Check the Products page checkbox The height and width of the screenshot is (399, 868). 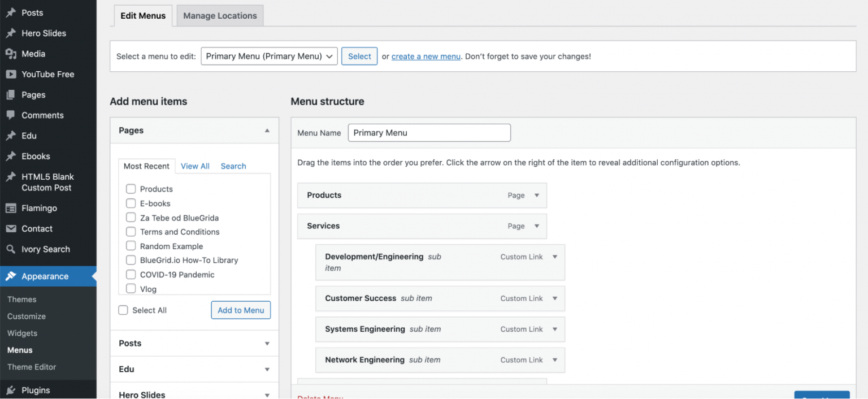[x=131, y=189]
